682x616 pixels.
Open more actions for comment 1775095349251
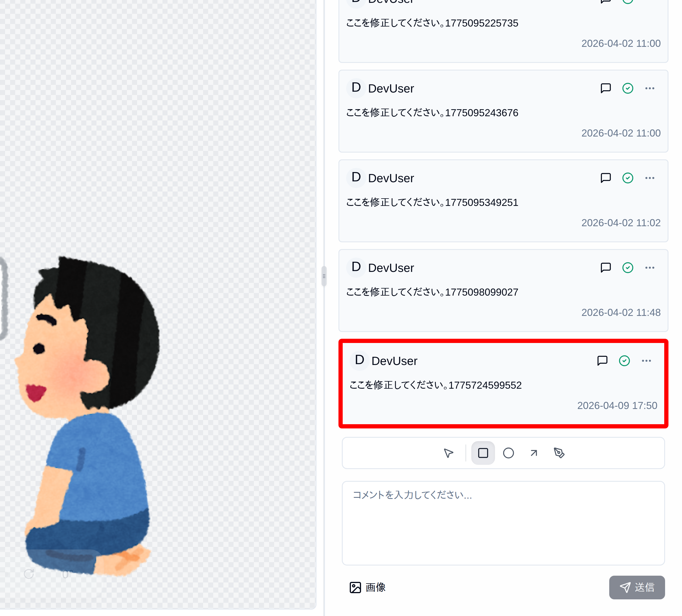tap(650, 178)
